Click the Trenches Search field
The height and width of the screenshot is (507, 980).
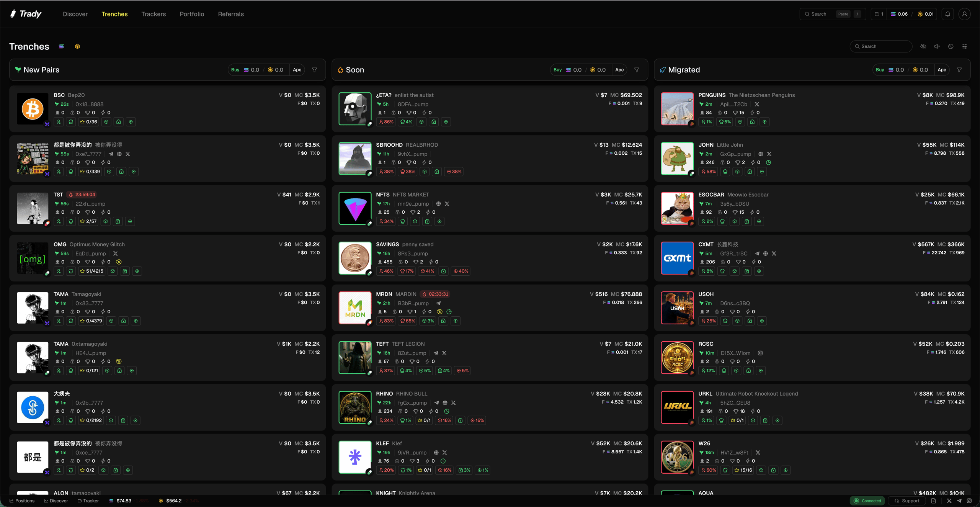click(881, 46)
